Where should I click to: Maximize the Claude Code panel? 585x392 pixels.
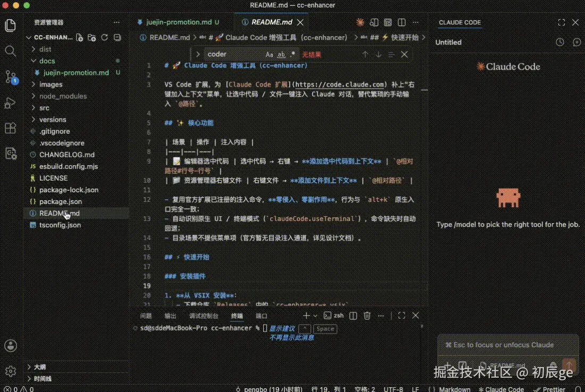(x=562, y=22)
